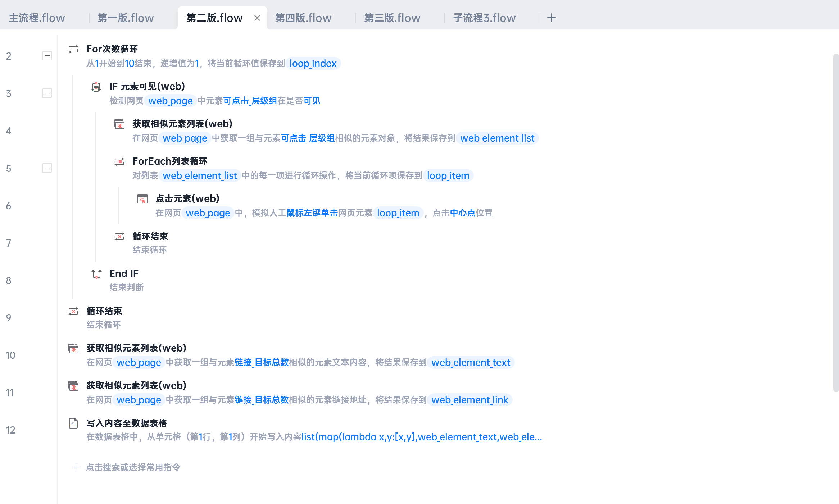Image resolution: width=839 pixels, height=504 pixels.
Task: Click the 循环结束 icon on line 9
Action: point(73,311)
